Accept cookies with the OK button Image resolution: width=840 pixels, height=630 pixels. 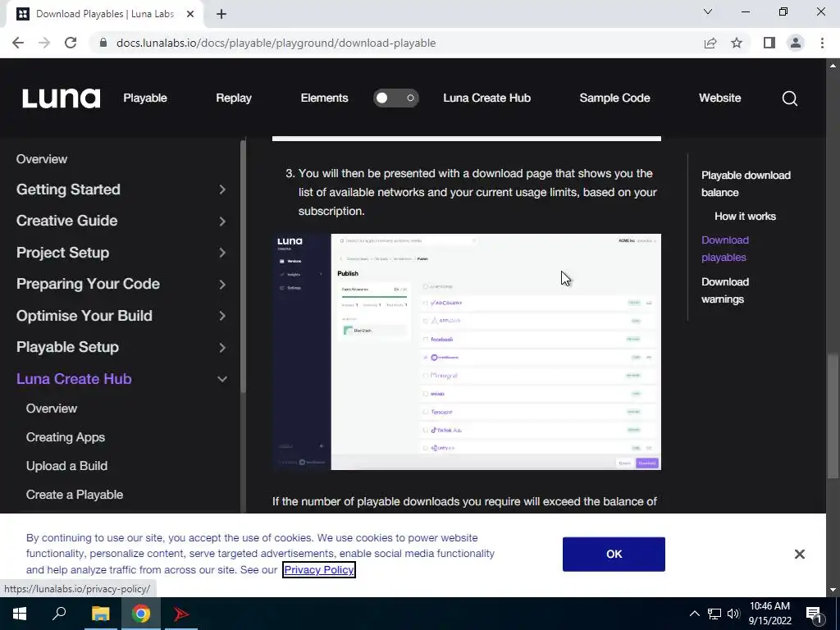(614, 554)
